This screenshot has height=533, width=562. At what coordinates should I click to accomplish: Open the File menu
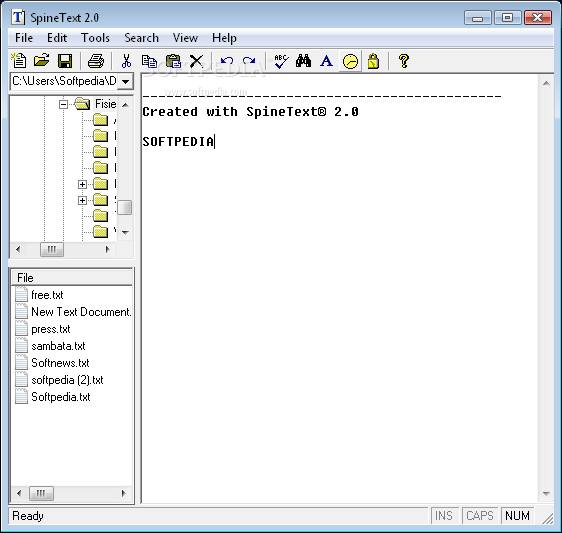(24, 38)
